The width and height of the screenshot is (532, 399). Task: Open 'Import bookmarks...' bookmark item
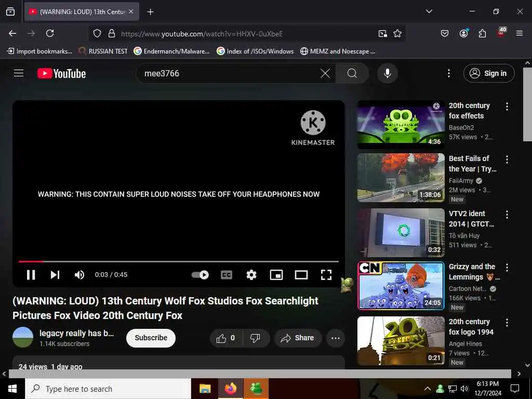click(39, 51)
